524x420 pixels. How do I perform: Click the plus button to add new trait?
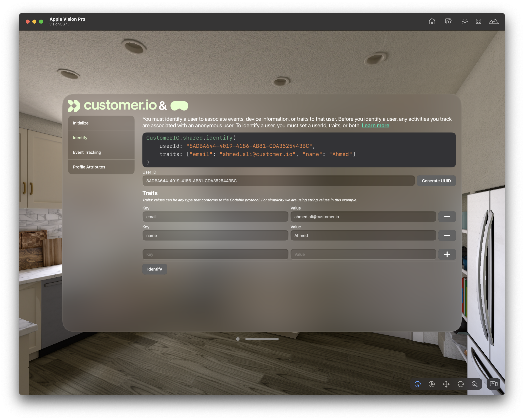(447, 254)
